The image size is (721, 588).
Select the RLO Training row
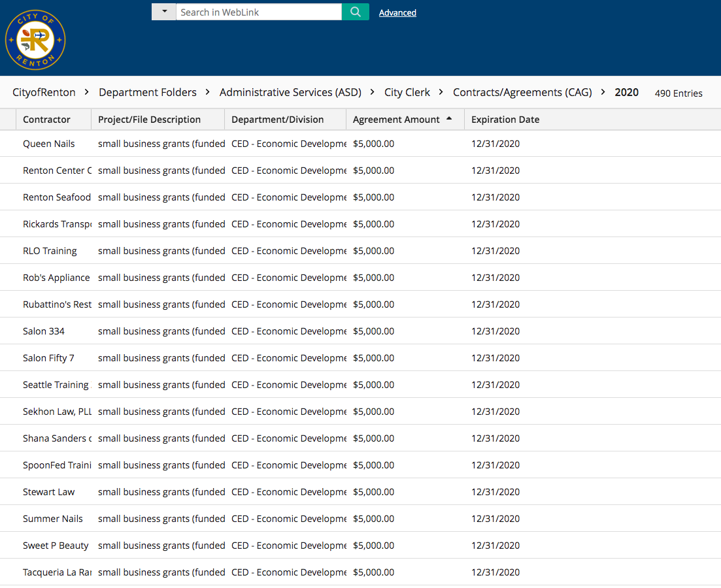[x=50, y=251]
